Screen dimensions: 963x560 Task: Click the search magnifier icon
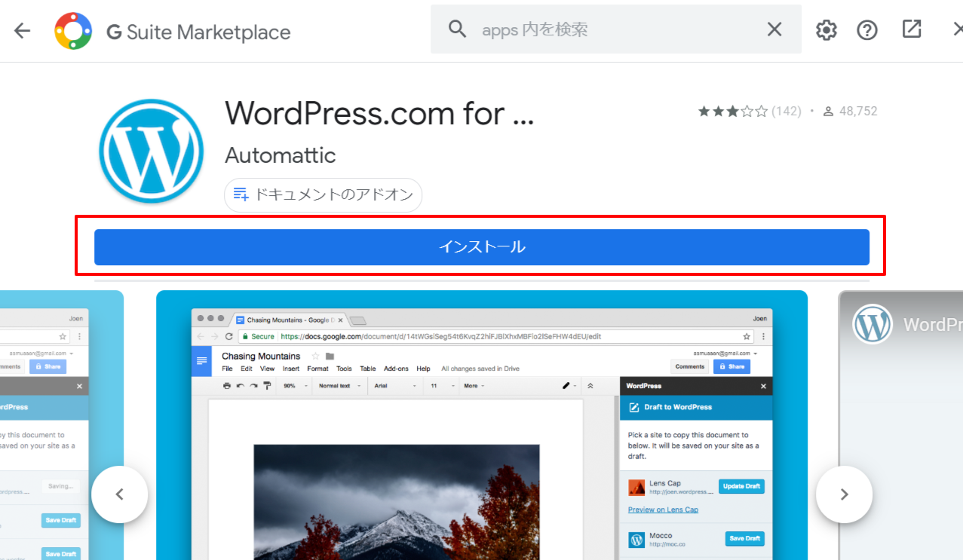(457, 29)
